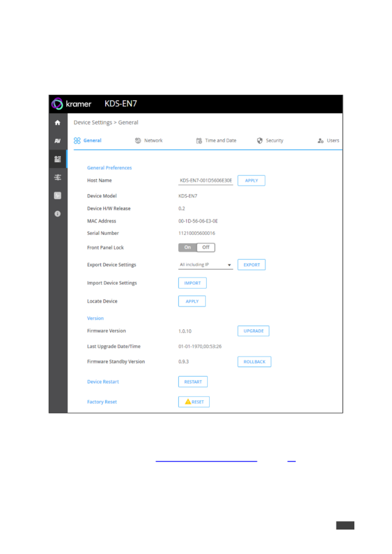Image resolution: width=392 pixels, height=554 pixels.
Task: Click the Device Restart label
Action: tap(103, 382)
